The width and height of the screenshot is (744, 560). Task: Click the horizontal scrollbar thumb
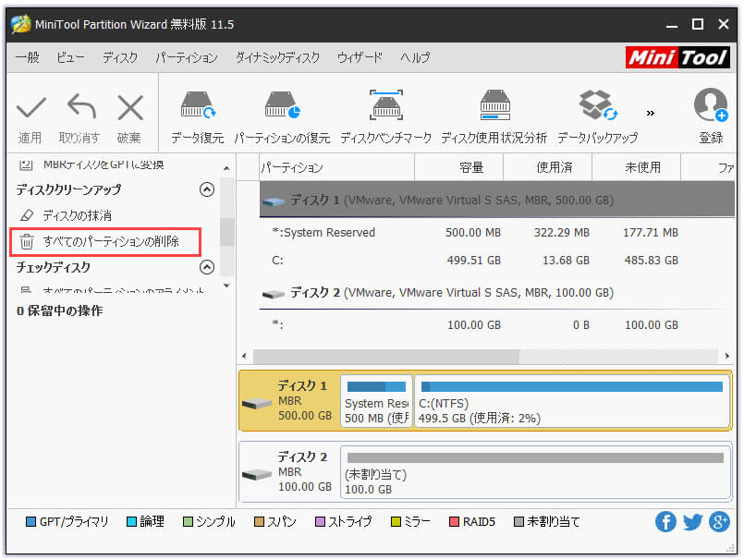[386, 357]
